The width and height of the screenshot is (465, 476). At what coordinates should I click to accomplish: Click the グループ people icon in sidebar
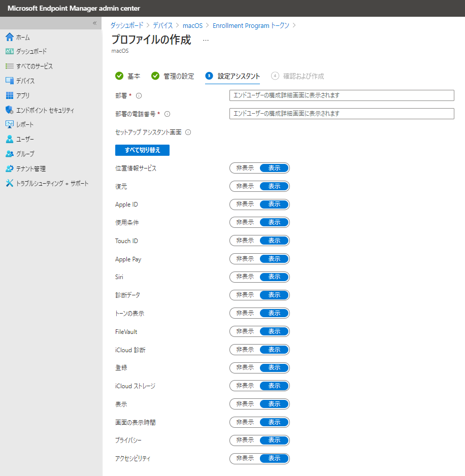10,154
